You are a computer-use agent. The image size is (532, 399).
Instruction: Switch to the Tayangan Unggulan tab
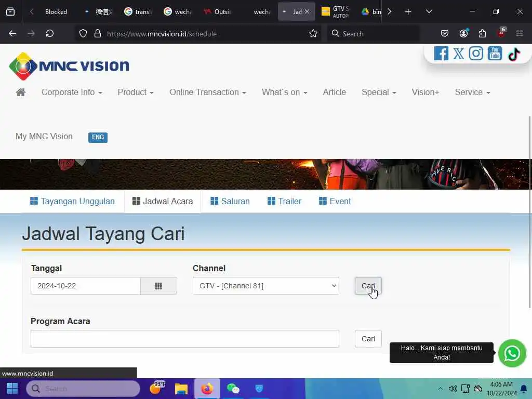[x=72, y=201]
